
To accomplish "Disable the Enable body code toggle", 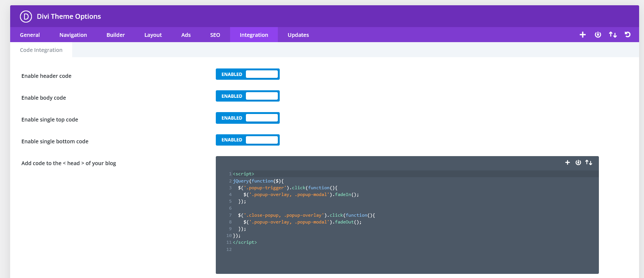I will click(247, 96).
